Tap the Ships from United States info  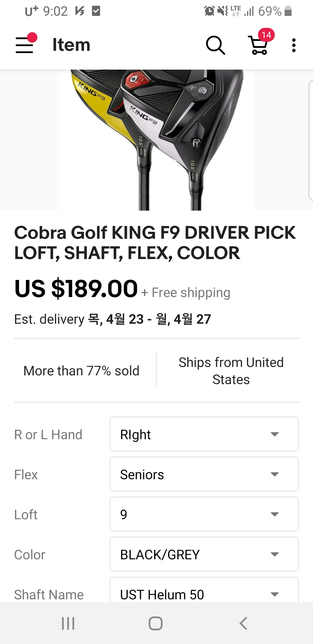(x=231, y=371)
